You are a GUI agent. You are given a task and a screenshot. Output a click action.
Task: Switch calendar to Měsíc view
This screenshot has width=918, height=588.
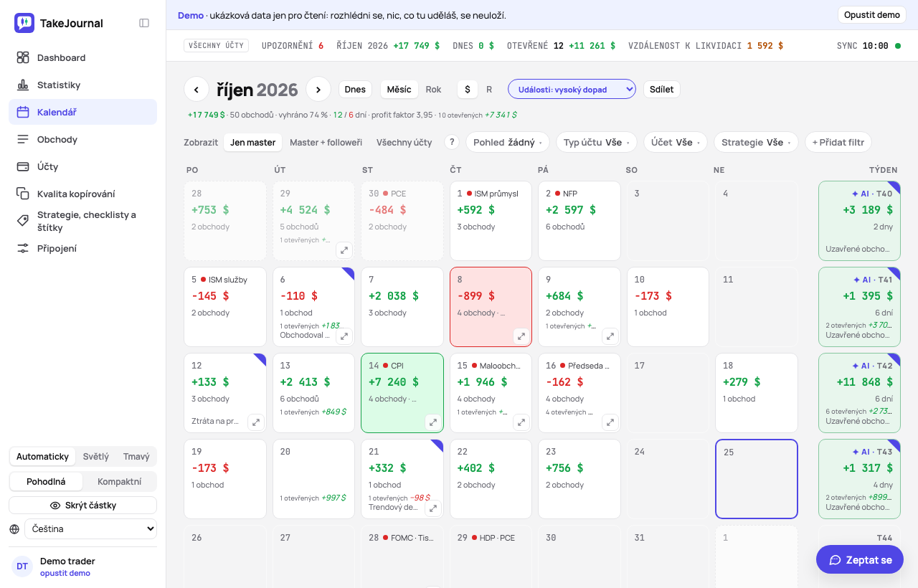coord(399,90)
